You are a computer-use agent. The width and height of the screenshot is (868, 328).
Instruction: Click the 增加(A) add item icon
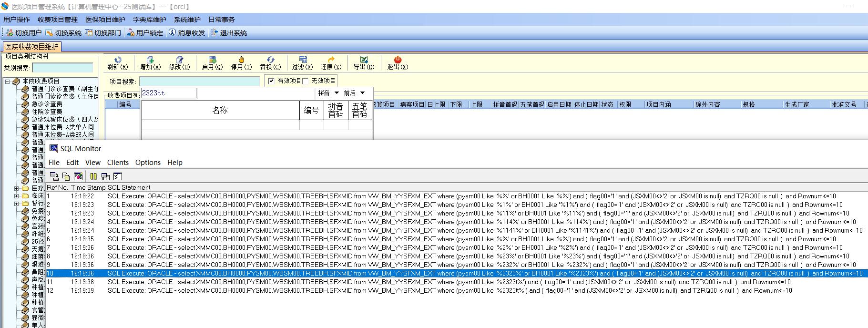click(150, 60)
